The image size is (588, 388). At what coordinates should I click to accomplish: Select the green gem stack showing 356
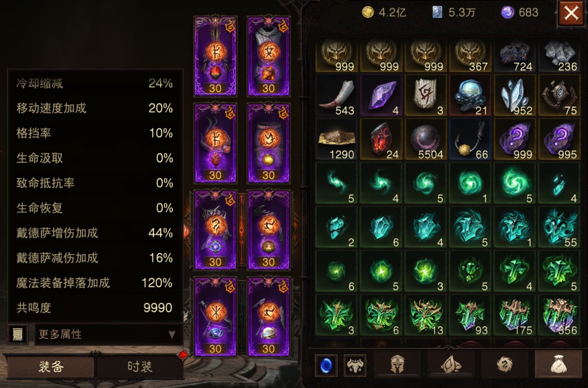(560, 316)
